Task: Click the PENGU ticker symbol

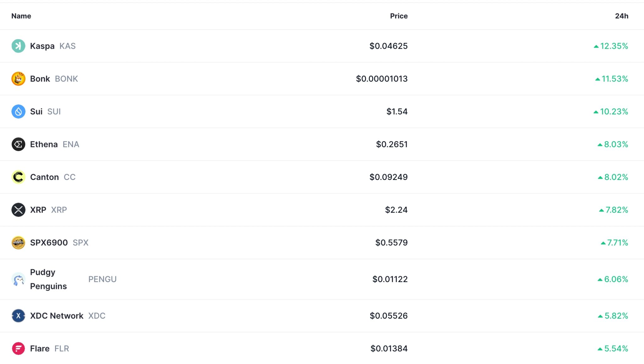Action: [x=102, y=279]
